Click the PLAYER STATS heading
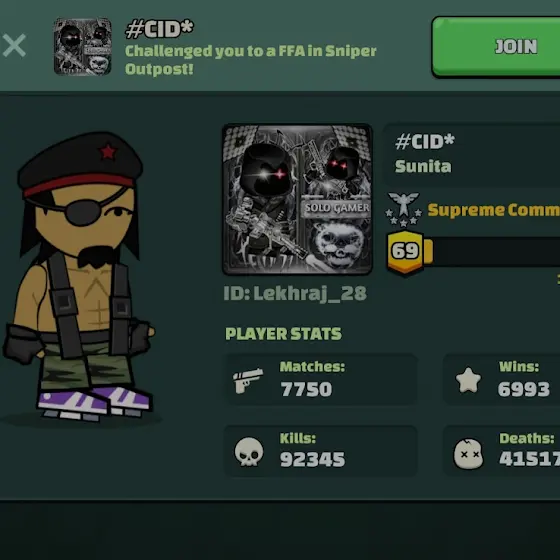Image resolution: width=560 pixels, height=560 pixels. coord(283,334)
